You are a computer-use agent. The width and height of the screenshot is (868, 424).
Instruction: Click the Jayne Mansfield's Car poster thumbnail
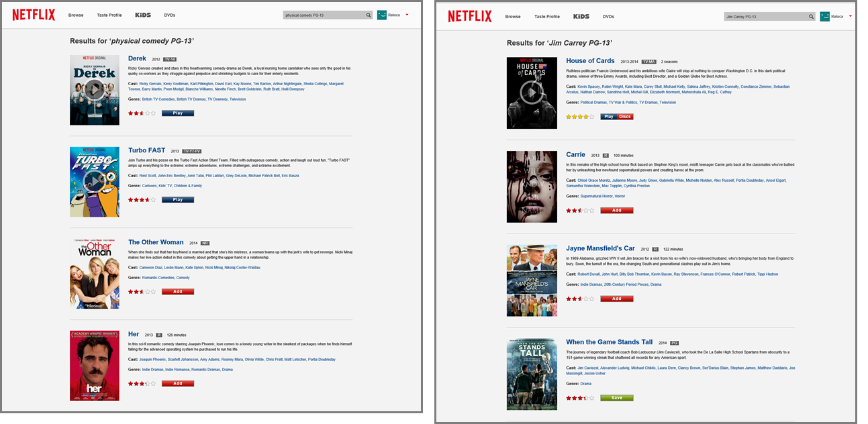532,280
